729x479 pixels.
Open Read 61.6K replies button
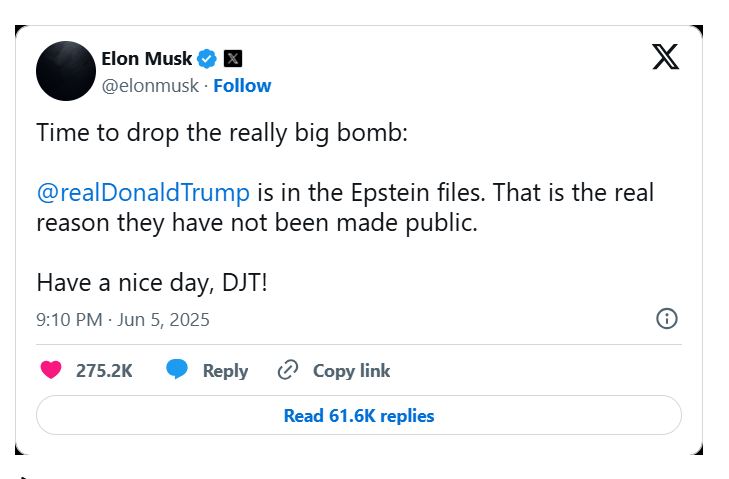[359, 415]
